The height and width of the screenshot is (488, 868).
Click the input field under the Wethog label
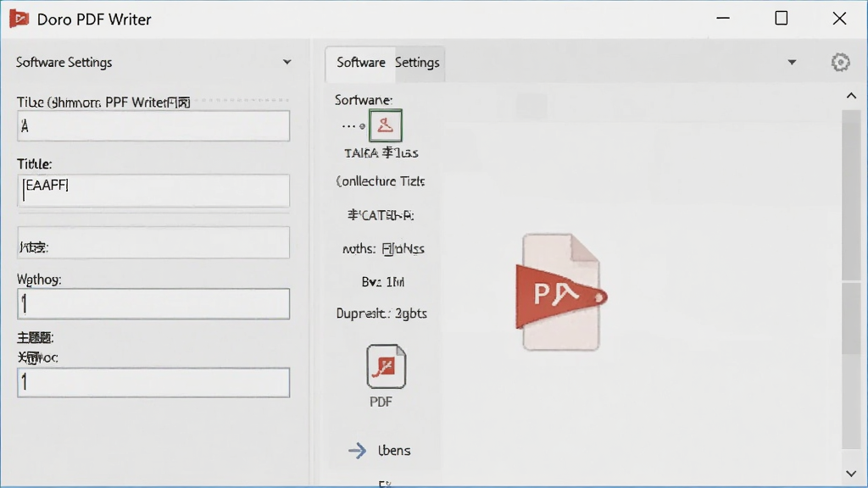click(153, 304)
